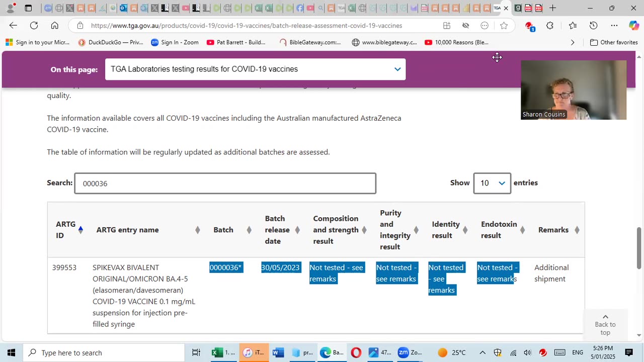Open the browser home page
Screen dimensions: 644x362
coord(54,26)
